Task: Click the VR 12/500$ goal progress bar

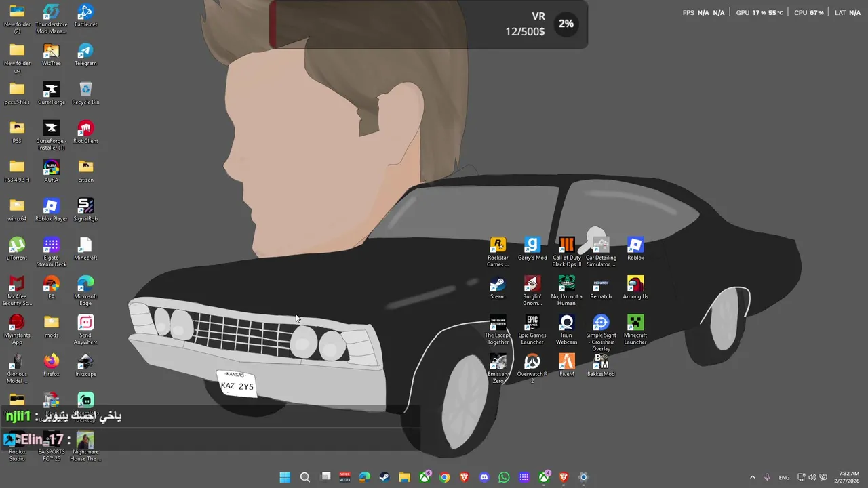Action: pos(429,24)
